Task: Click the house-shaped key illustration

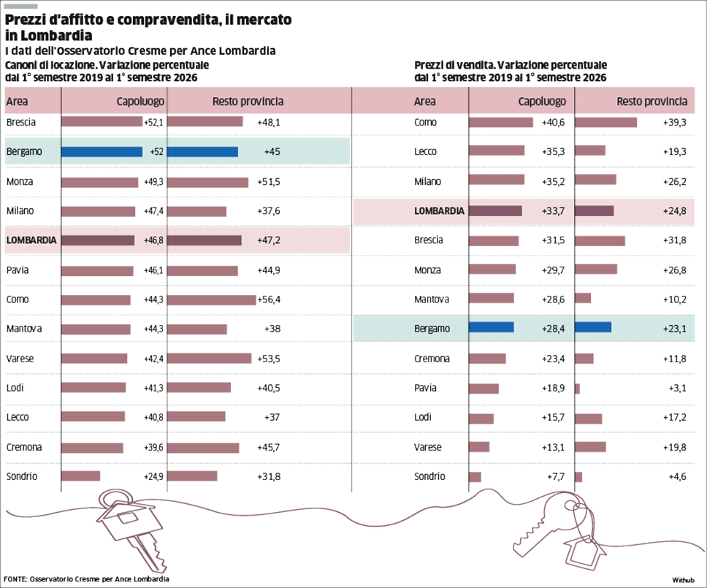Action: pyautogui.click(x=131, y=531)
